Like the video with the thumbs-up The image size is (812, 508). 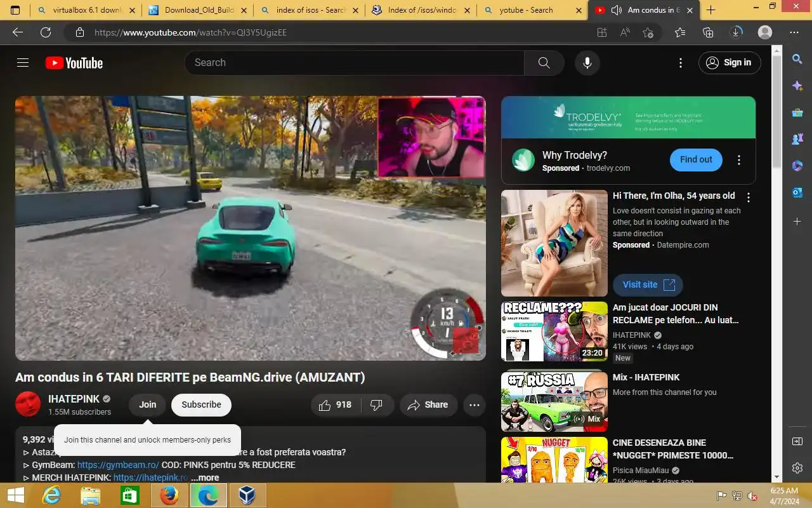(x=336, y=405)
